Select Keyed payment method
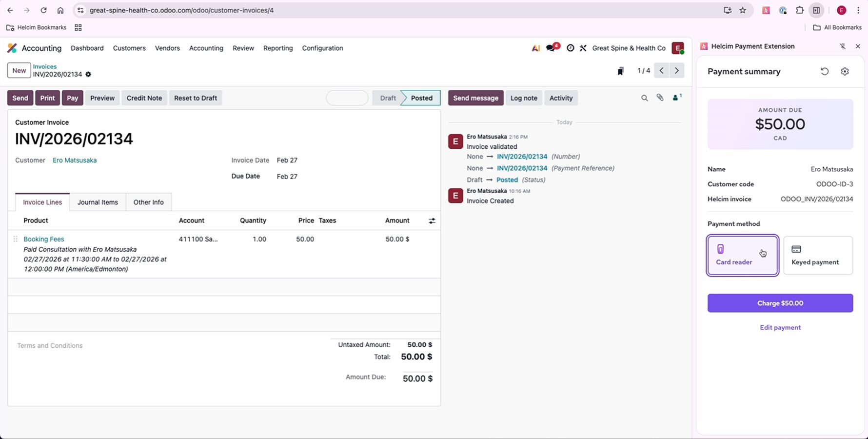The width and height of the screenshot is (868, 439). tap(818, 256)
